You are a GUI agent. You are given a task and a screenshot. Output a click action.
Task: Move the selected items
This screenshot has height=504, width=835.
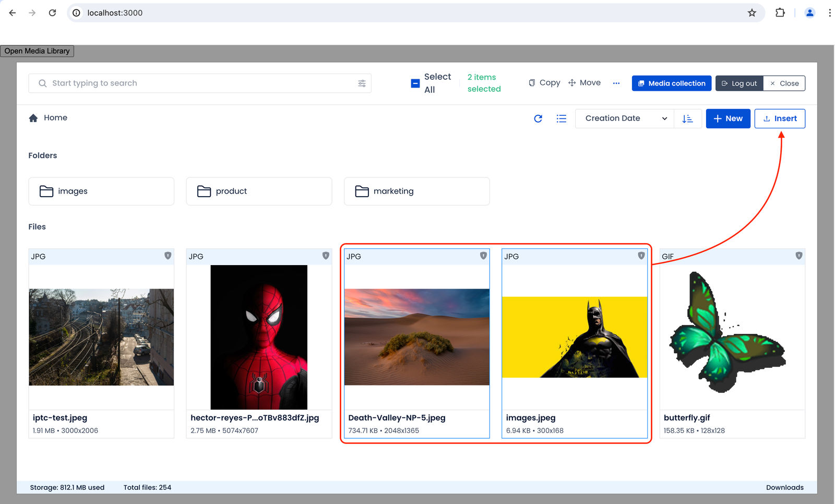click(x=584, y=83)
